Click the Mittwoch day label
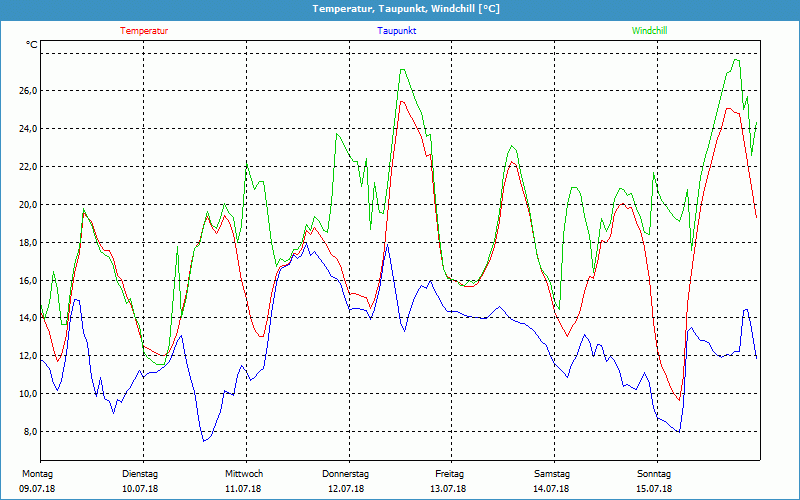The width and height of the screenshot is (800, 500). pyautogui.click(x=244, y=474)
